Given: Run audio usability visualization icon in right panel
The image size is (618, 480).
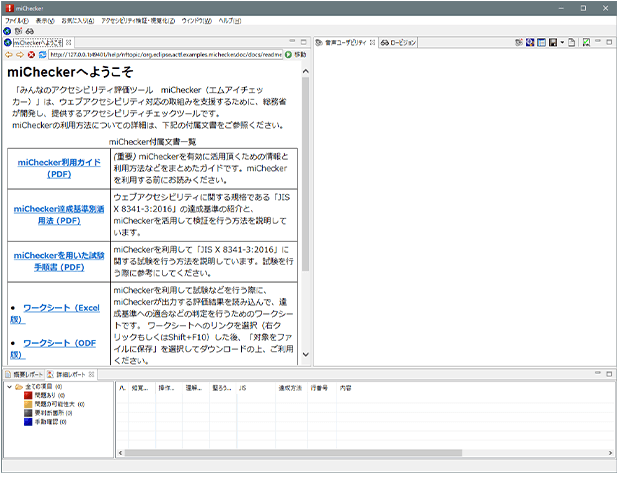Looking at the screenshot, I should click(519, 42).
